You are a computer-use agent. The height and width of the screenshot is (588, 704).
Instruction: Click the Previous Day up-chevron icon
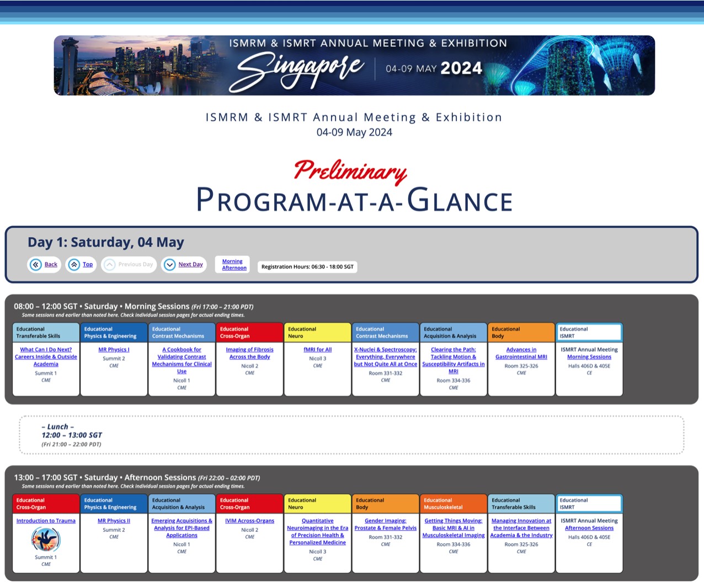point(110,265)
